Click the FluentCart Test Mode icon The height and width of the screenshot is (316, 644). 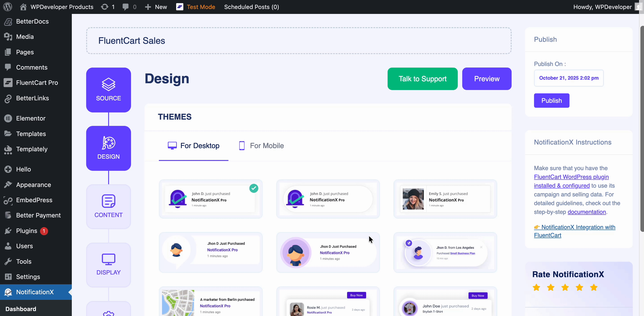click(180, 7)
